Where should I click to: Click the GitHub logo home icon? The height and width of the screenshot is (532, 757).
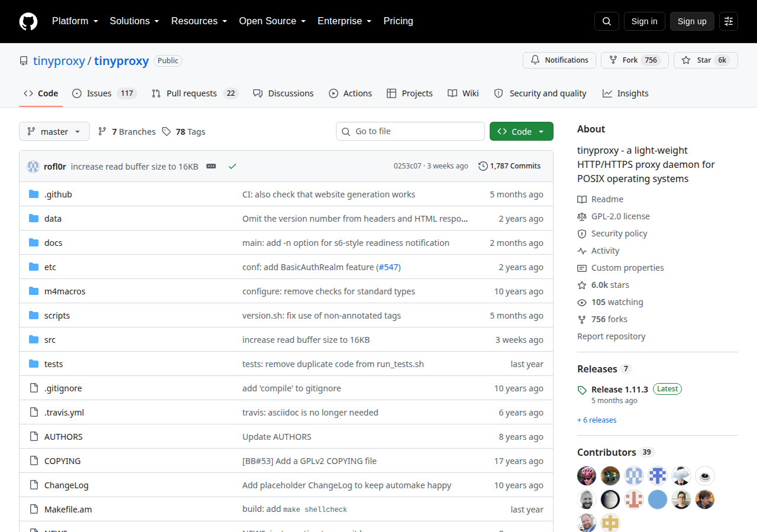pos(28,21)
